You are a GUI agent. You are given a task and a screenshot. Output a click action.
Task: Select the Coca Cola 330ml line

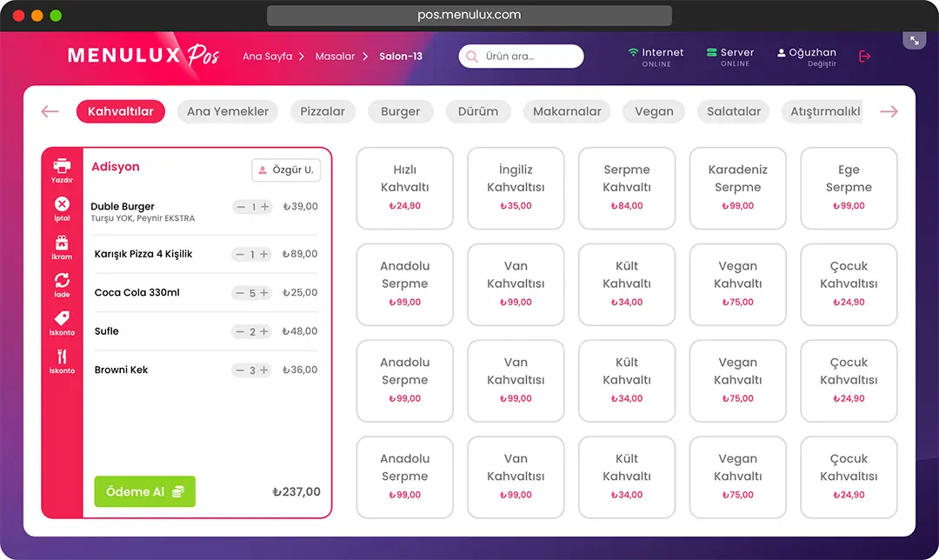coord(204,293)
